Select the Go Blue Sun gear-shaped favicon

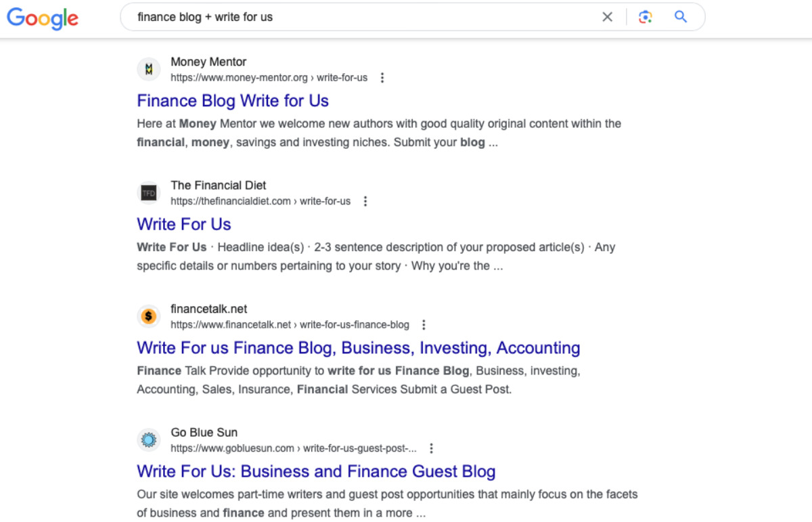[149, 439]
